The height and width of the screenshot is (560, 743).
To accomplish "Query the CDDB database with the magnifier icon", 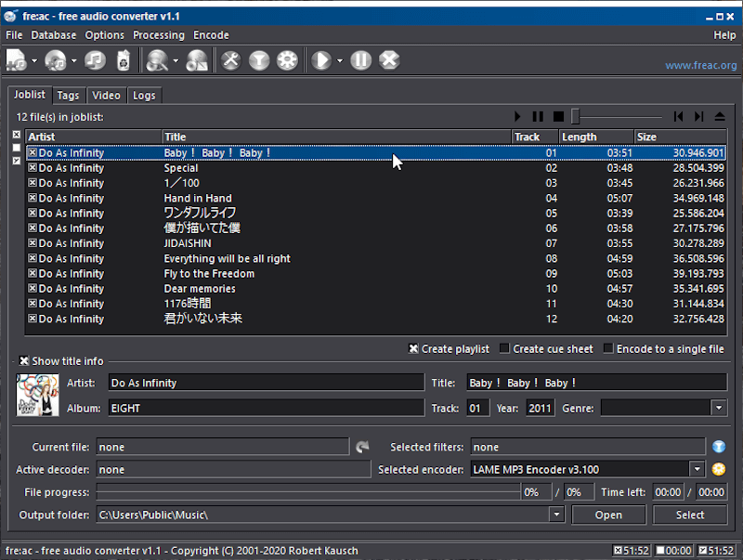I will pyautogui.click(x=156, y=60).
